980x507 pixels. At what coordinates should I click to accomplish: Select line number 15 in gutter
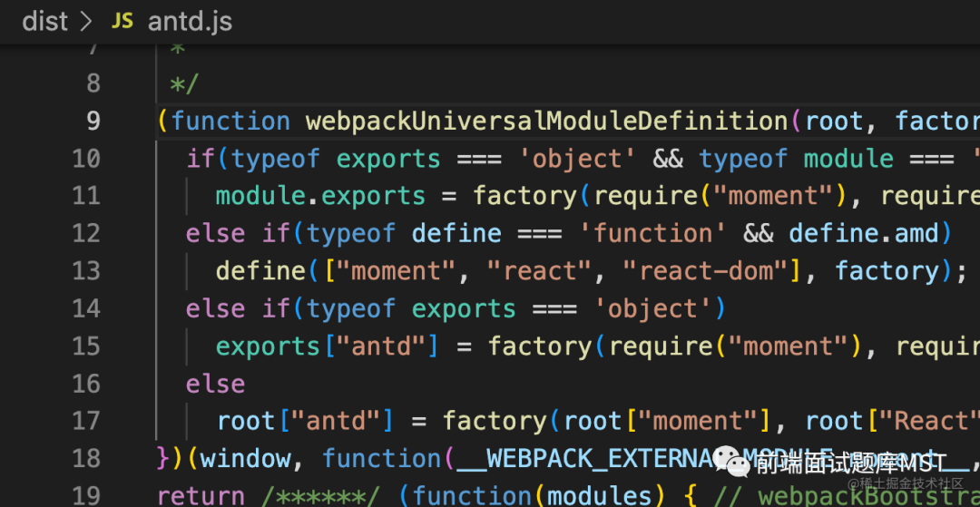pos(86,346)
